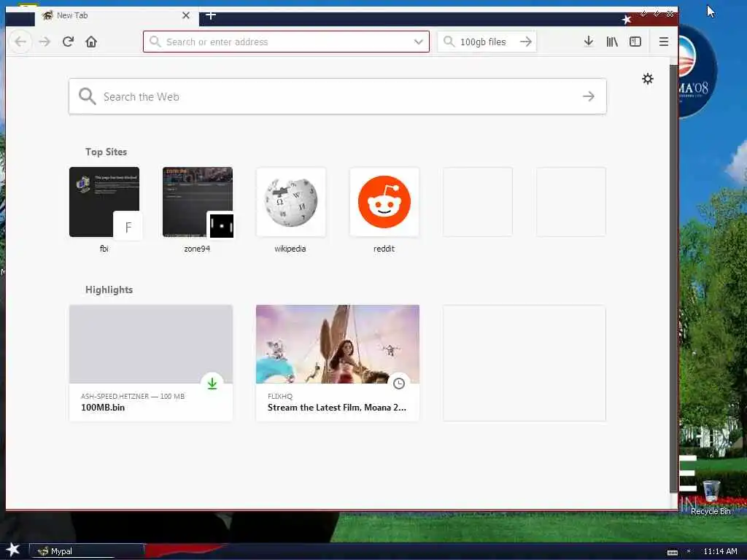The image size is (747, 560).
Task: Open the 100MB.bin download highlight
Action: 151,363
